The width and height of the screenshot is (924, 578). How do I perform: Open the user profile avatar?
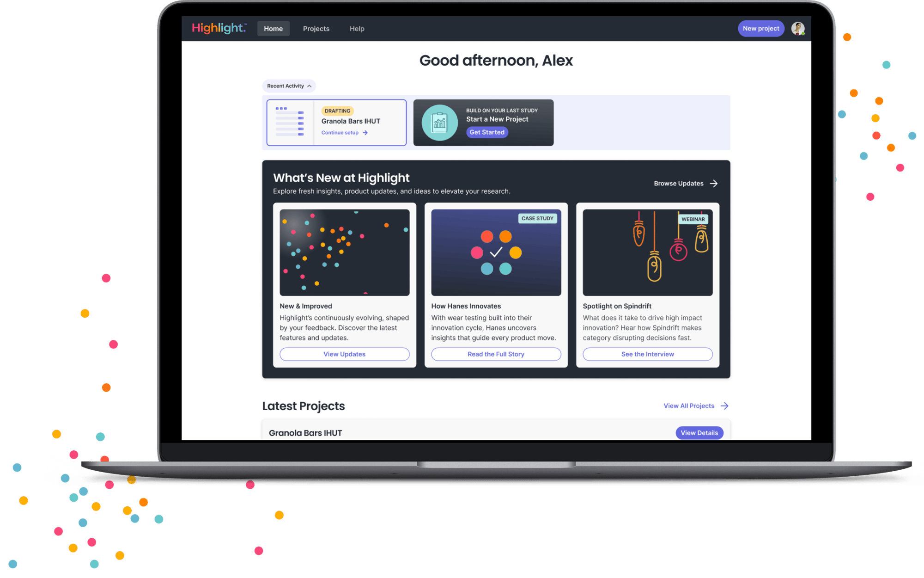(797, 29)
